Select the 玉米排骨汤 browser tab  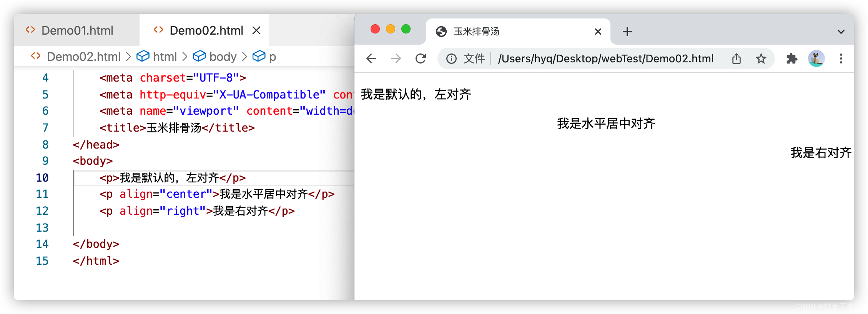518,32
